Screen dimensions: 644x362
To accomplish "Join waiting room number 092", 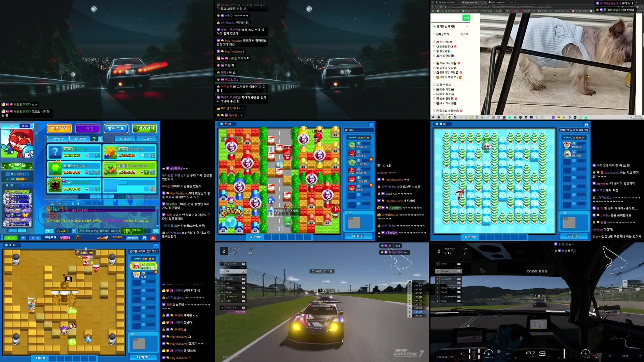I will pos(74,152).
